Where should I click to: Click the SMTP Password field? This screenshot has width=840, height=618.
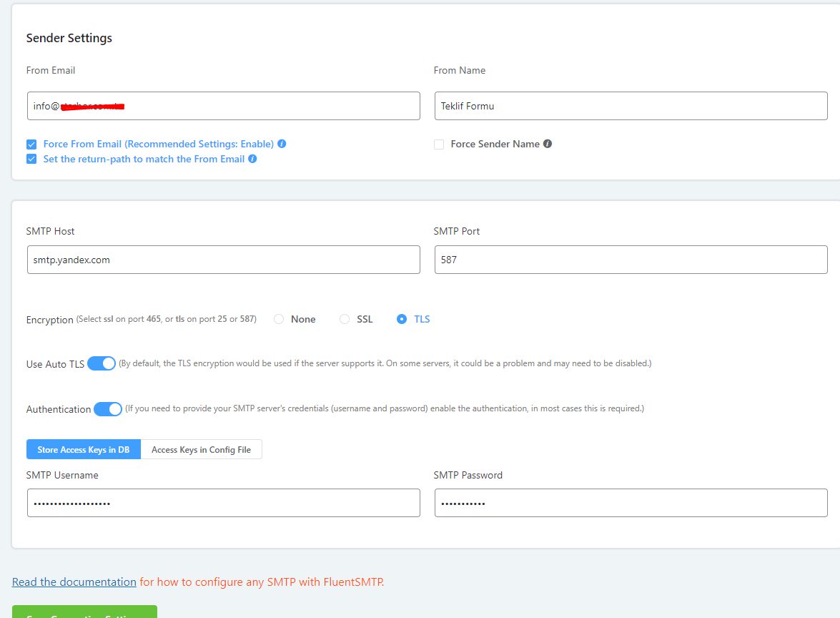[631, 503]
